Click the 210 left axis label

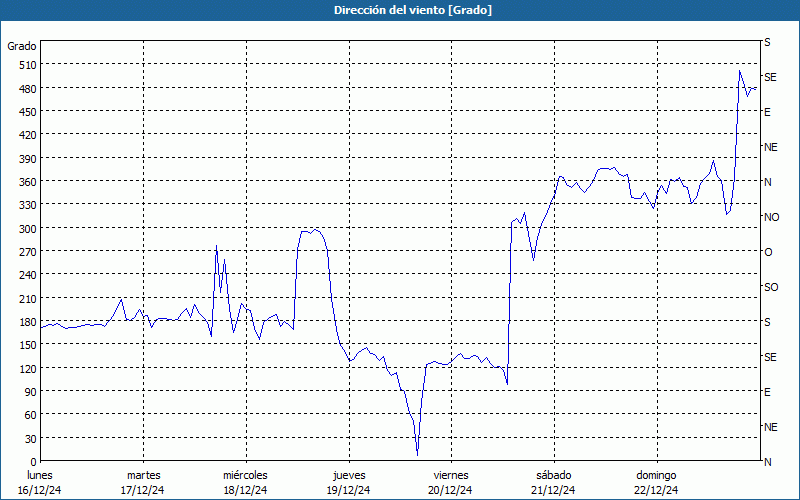[x=28, y=298]
